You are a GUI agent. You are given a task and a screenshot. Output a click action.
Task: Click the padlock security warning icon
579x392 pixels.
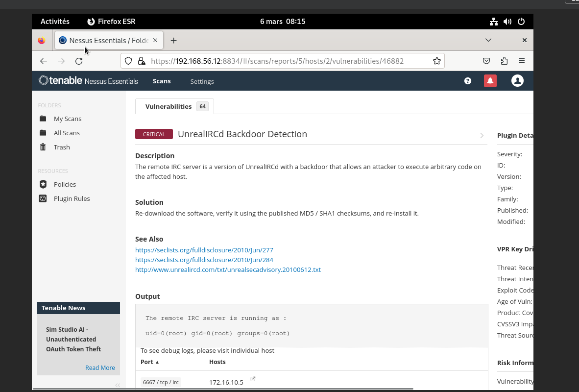coord(142,61)
